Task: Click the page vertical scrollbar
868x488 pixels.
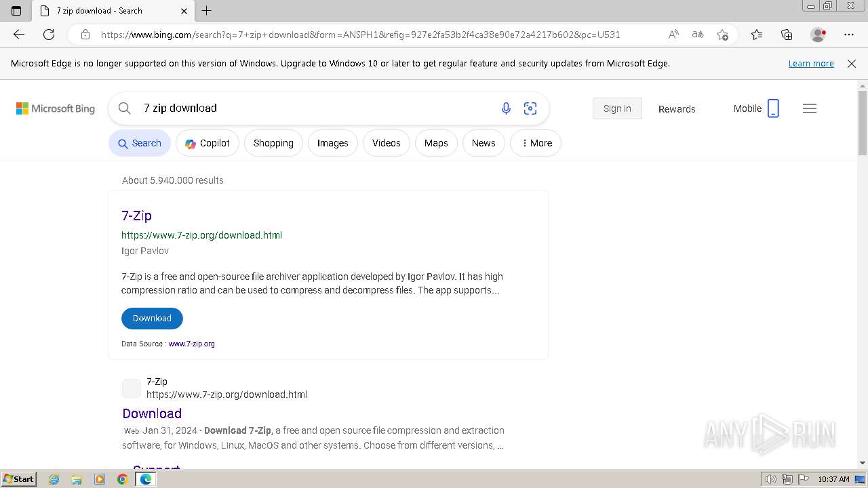Action: (x=863, y=124)
